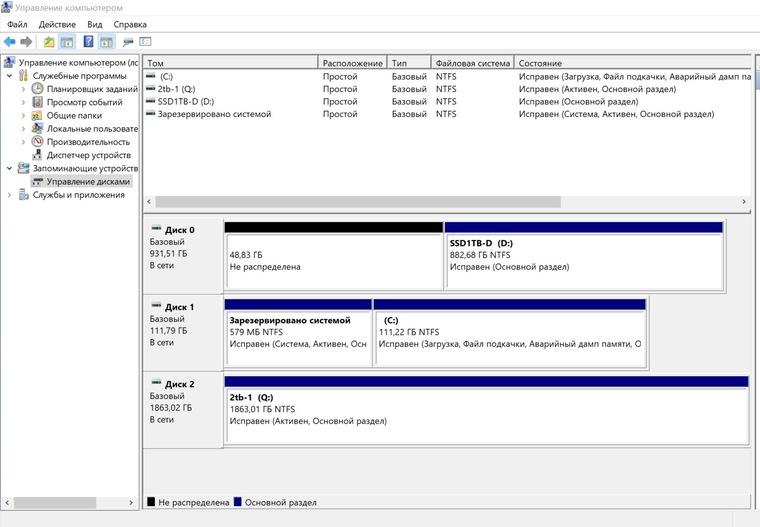760x527 pixels.
Task: Select Просмотр событий tree node
Action: pos(84,102)
